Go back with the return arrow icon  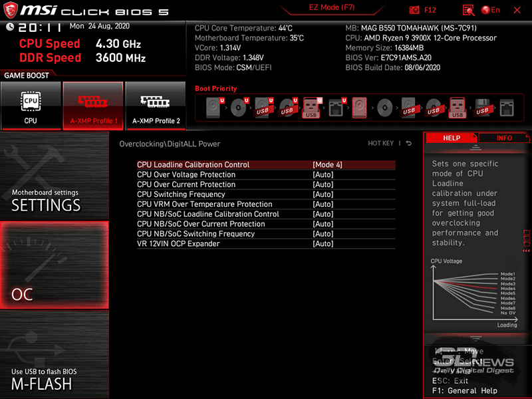coord(409,143)
